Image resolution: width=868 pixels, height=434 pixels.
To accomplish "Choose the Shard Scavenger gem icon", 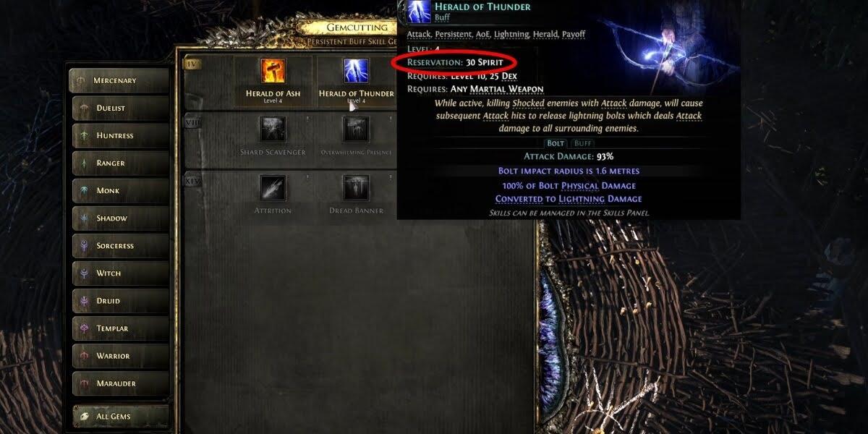I will (x=273, y=129).
